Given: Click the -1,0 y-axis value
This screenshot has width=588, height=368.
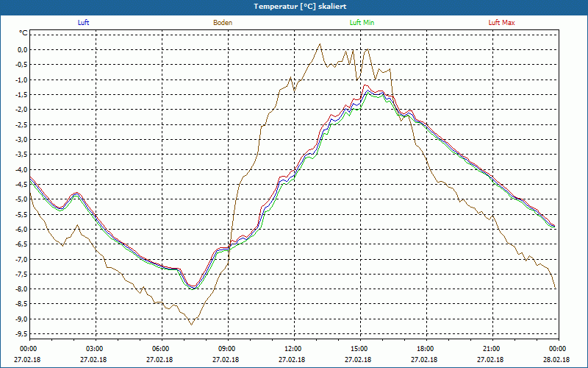Looking at the screenshot, I should [x=21, y=79].
